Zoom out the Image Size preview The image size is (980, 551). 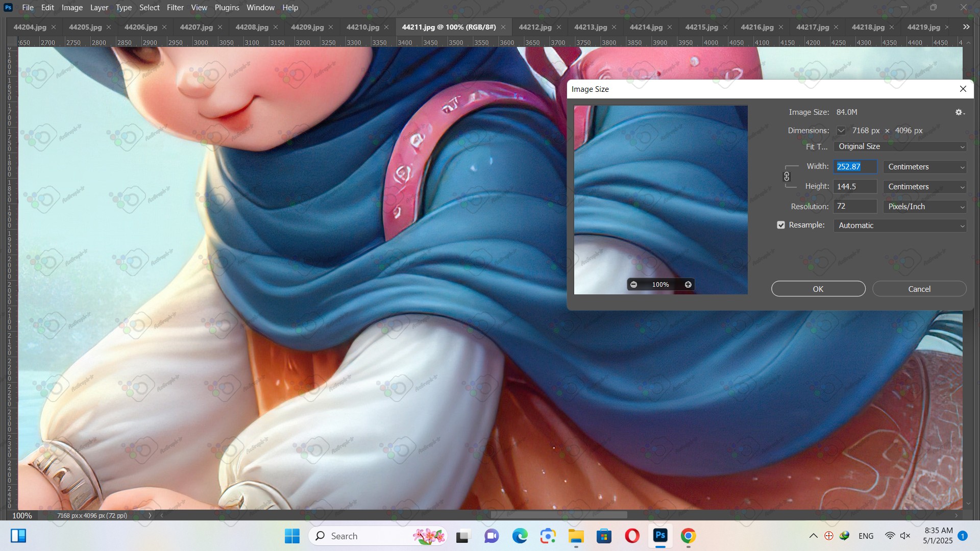[633, 285]
